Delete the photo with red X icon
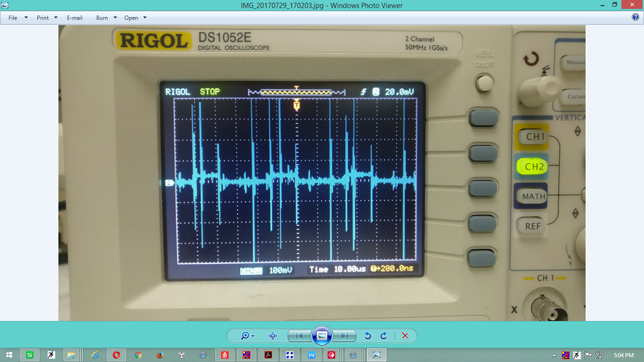The image size is (644, 362). (x=405, y=336)
